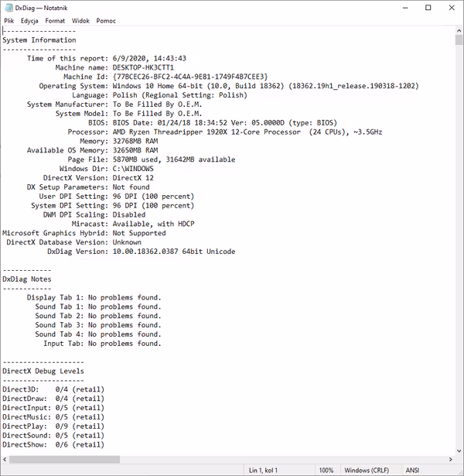Click the ANSI encoding status entry
This screenshot has height=476, width=464.
pos(412,471)
